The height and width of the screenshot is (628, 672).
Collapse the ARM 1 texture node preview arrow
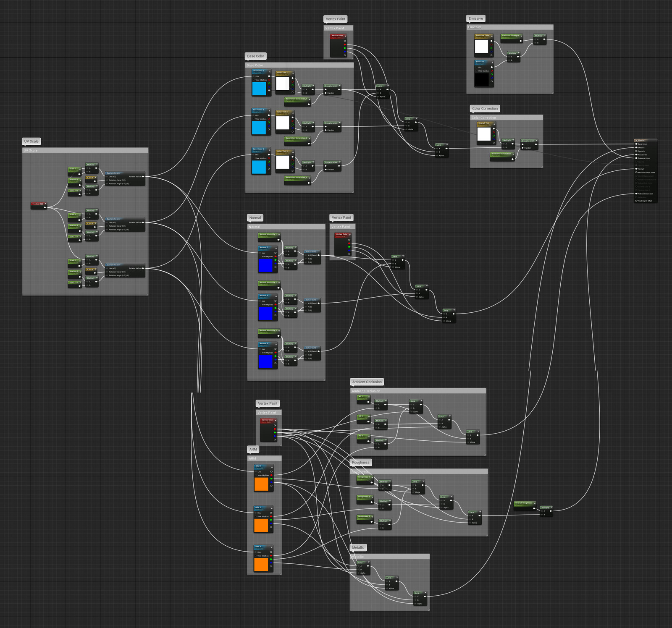272,466
